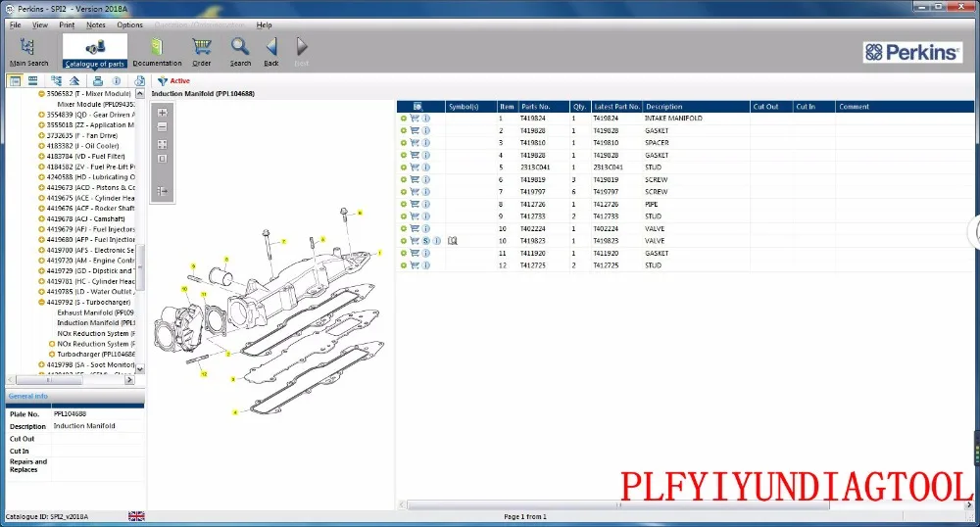Click the print icon above the tree

click(x=97, y=80)
